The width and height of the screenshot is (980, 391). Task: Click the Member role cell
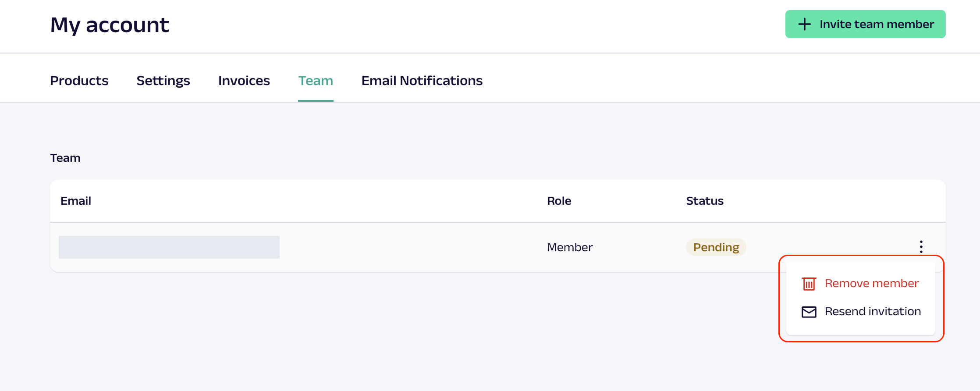tap(570, 247)
